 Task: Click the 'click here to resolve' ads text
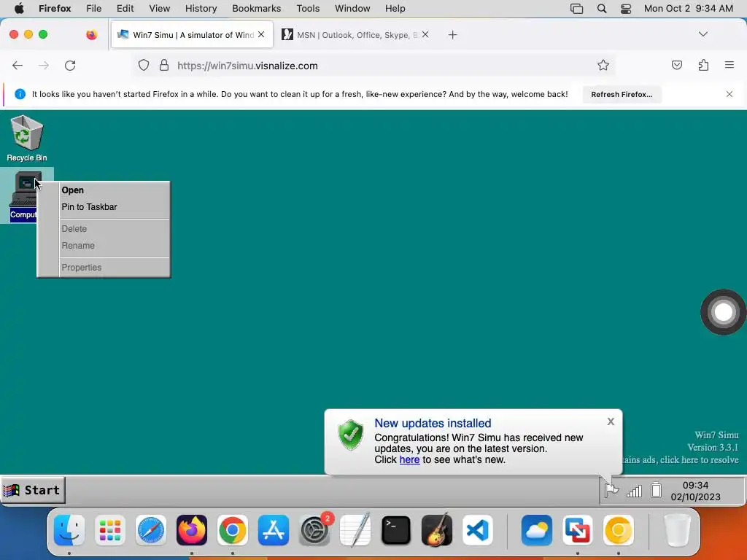(699, 460)
